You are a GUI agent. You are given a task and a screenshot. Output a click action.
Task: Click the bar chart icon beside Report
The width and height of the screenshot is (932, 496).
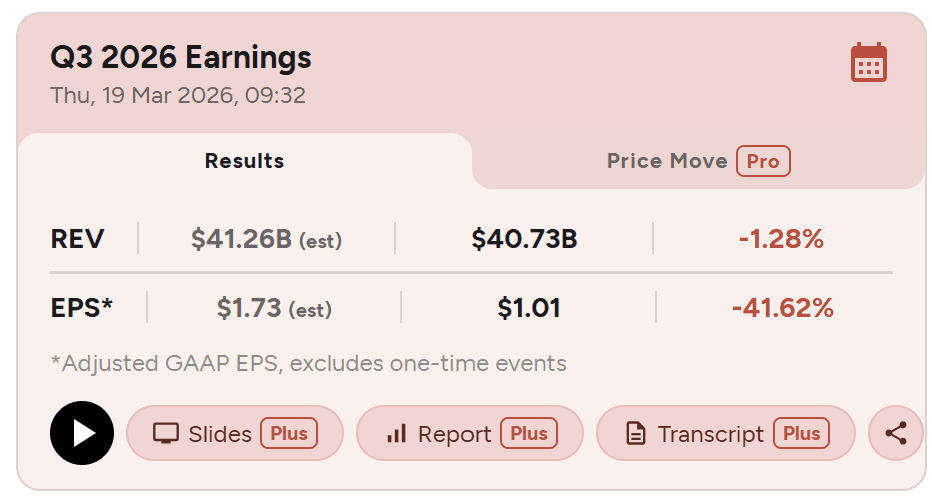pyautogui.click(x=397, y=434)
